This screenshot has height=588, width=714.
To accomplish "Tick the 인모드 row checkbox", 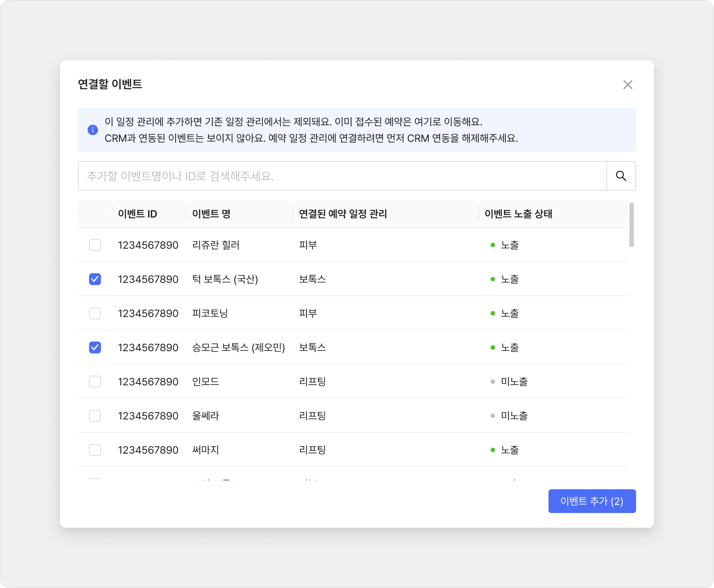I will 95,382.
